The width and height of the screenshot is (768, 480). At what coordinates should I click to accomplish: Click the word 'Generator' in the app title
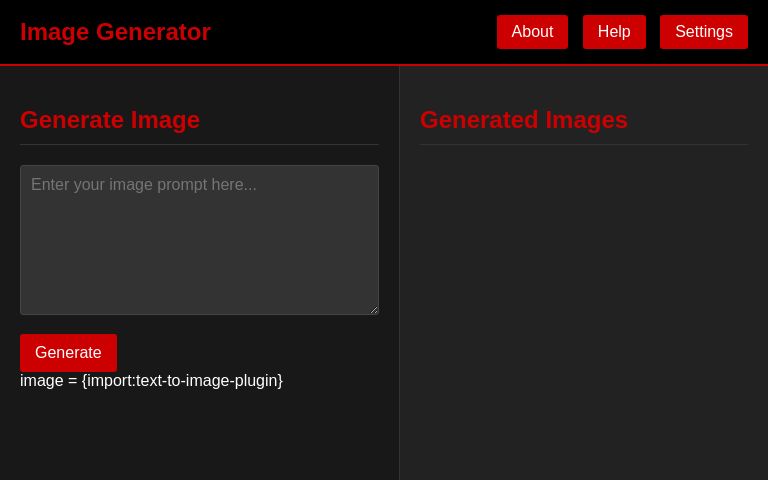(x=153, y=32)
